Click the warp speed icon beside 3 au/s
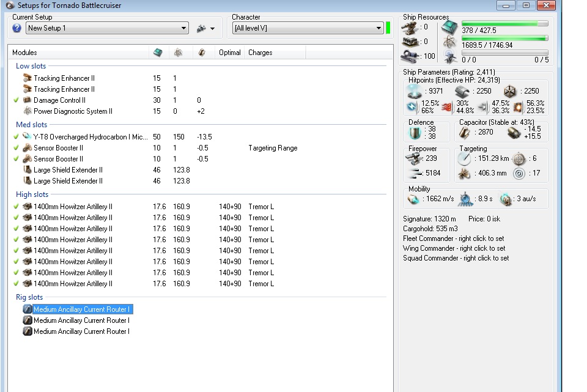Screen dimensions: 587x392 pyautogui.click(x=505, y=199)
